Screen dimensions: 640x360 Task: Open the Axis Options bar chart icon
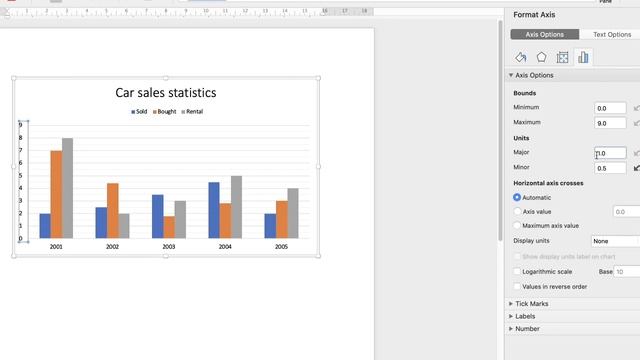tap(583, 57)
